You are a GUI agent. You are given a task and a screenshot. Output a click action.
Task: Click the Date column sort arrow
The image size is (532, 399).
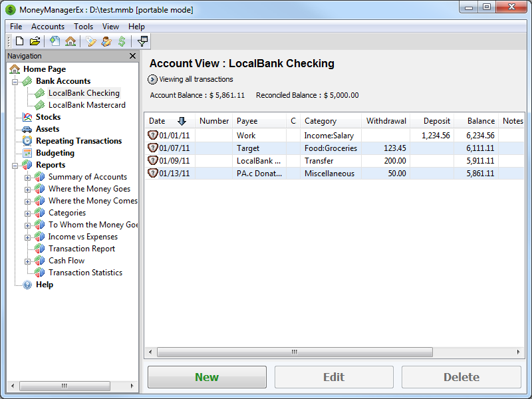pos(182,121)
